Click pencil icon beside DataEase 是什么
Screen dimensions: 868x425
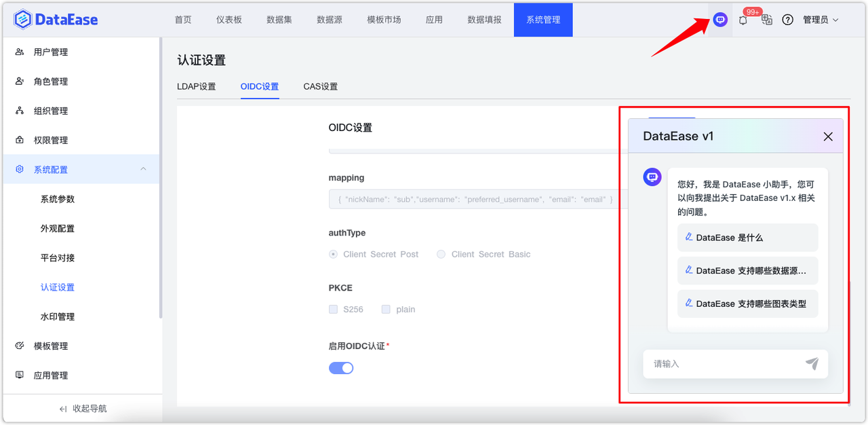click(x=689, y=237)
